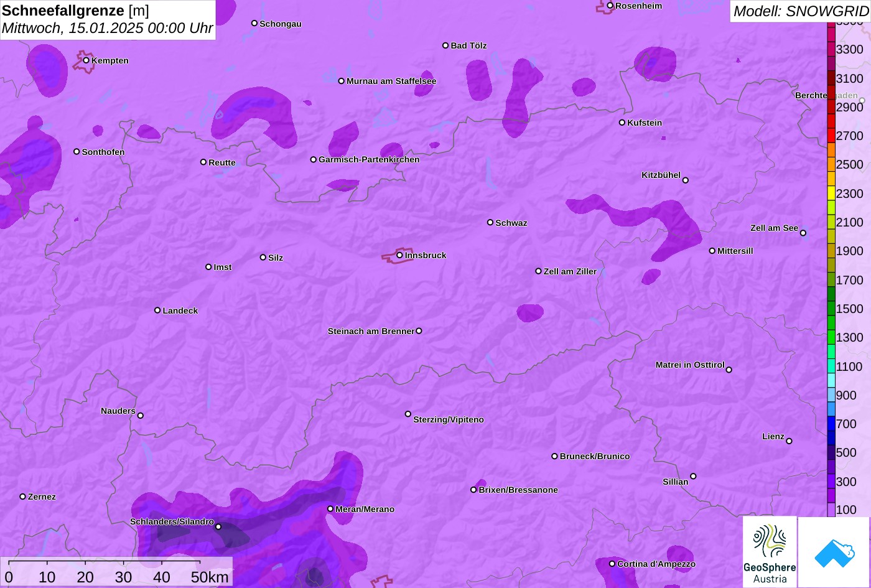
Task: Select the Kitzbühel marker circle
Action: coord(686,180)
